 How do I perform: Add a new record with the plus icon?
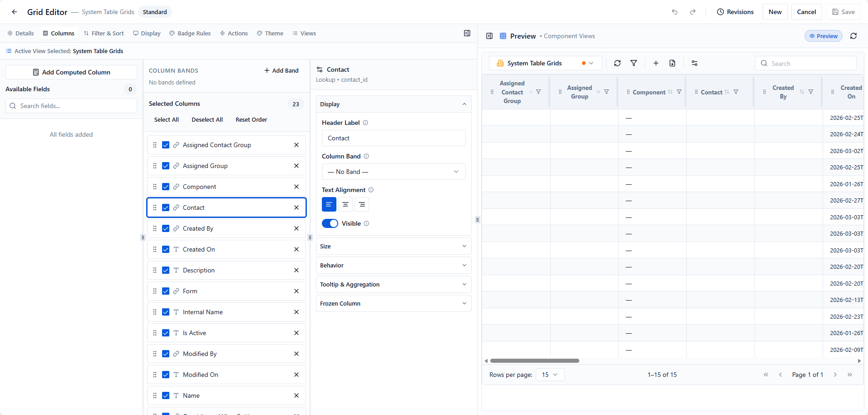[656, 63]
